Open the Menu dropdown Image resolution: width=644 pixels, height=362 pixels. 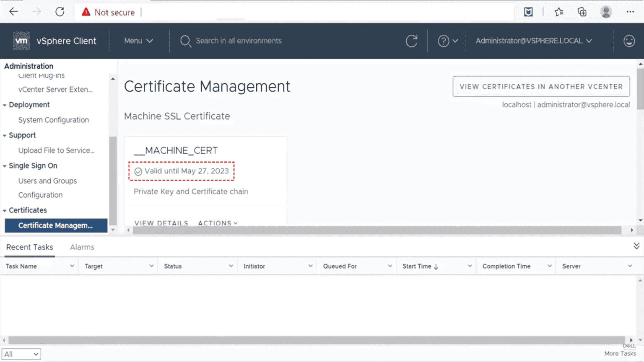[138, 41]
